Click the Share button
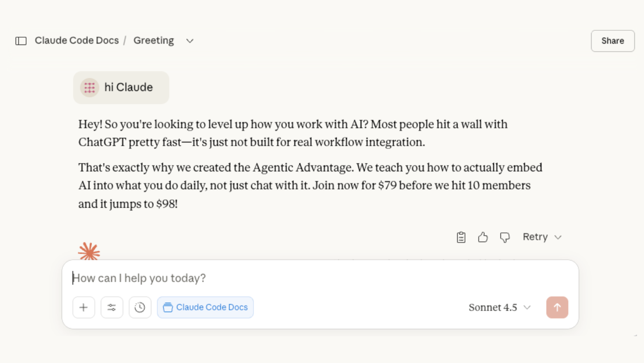This screenshot has width=644, height=363. click(612, 41)
